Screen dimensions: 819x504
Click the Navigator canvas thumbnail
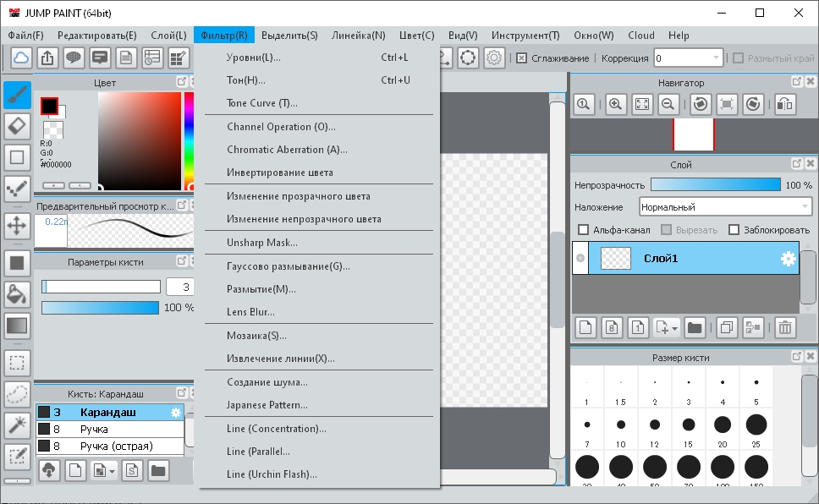tap(694, 134)
